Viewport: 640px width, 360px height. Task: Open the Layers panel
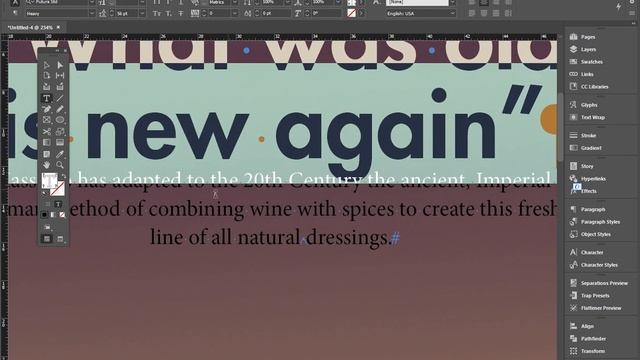coord(583,49)
